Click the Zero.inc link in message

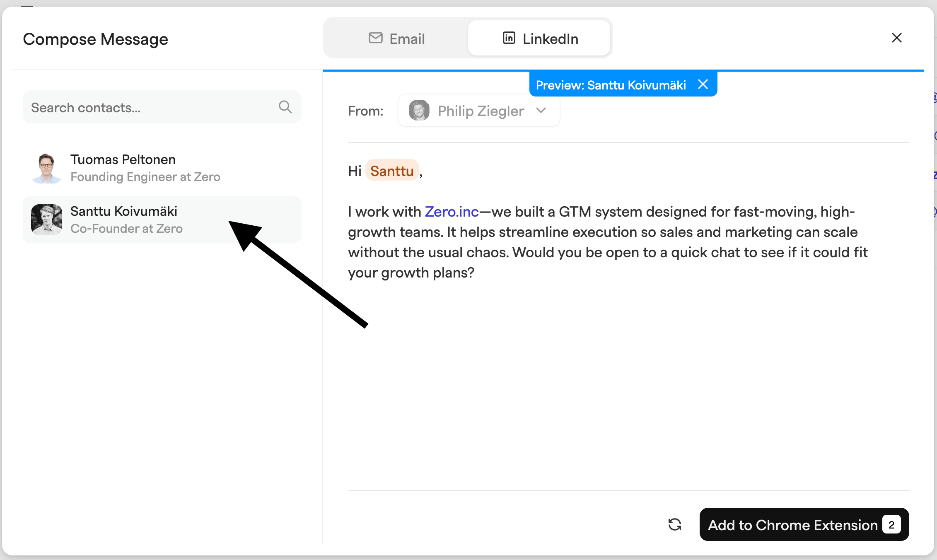[x=452, y=212]
